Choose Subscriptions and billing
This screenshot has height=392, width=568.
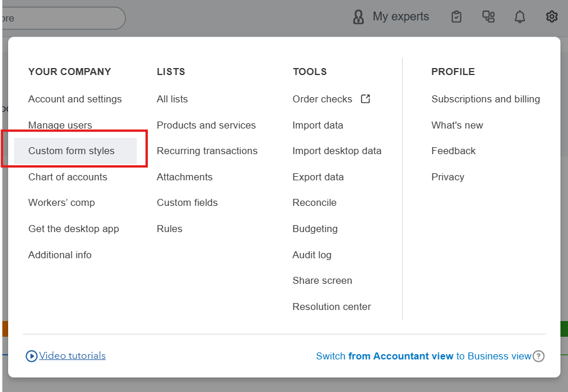coord(485,99)
